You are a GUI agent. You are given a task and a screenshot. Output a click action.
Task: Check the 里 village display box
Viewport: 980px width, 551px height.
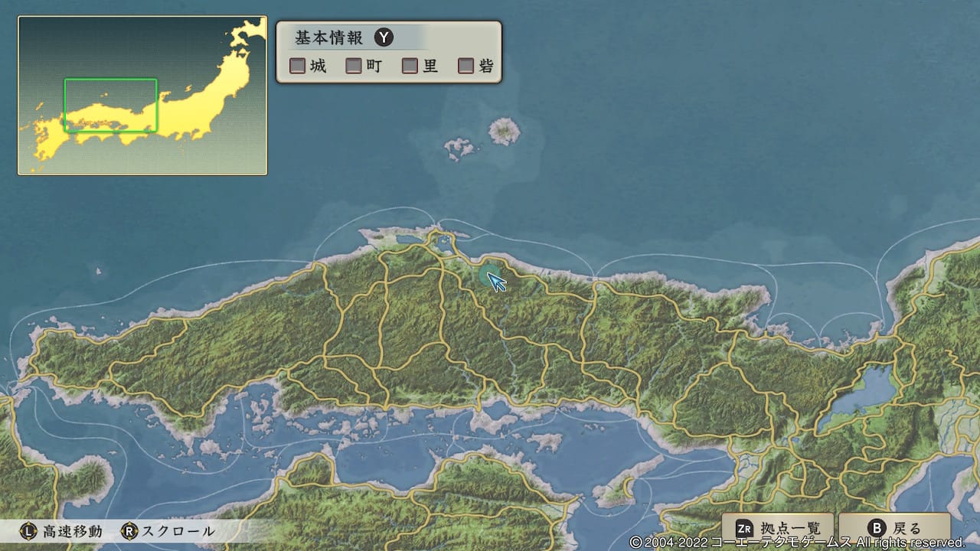click(410, 67)
